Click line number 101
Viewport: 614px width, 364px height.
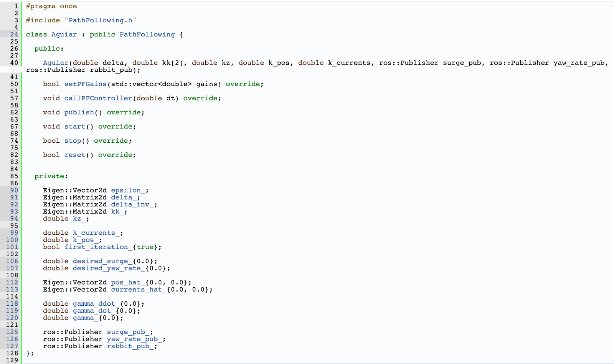[12, 247]
